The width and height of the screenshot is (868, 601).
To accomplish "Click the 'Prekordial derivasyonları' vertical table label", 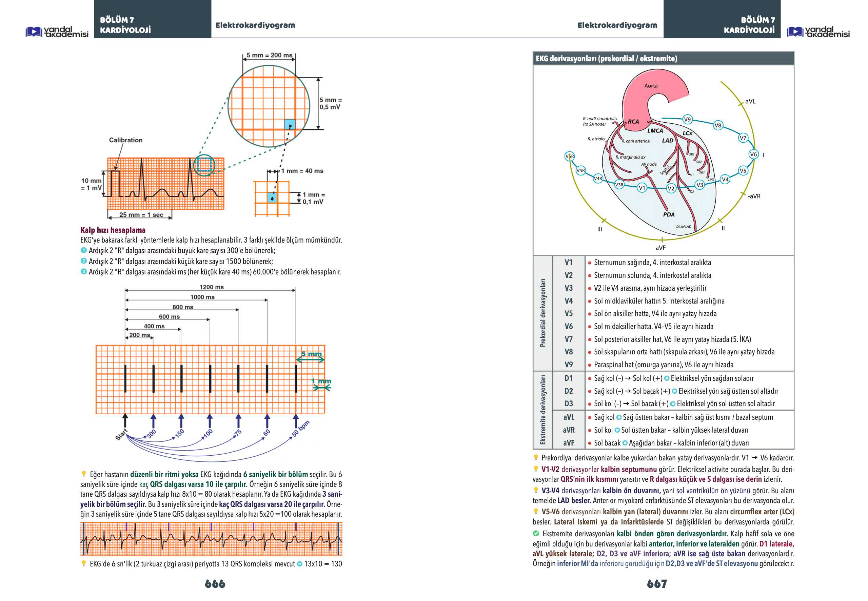I will [542, 313].
